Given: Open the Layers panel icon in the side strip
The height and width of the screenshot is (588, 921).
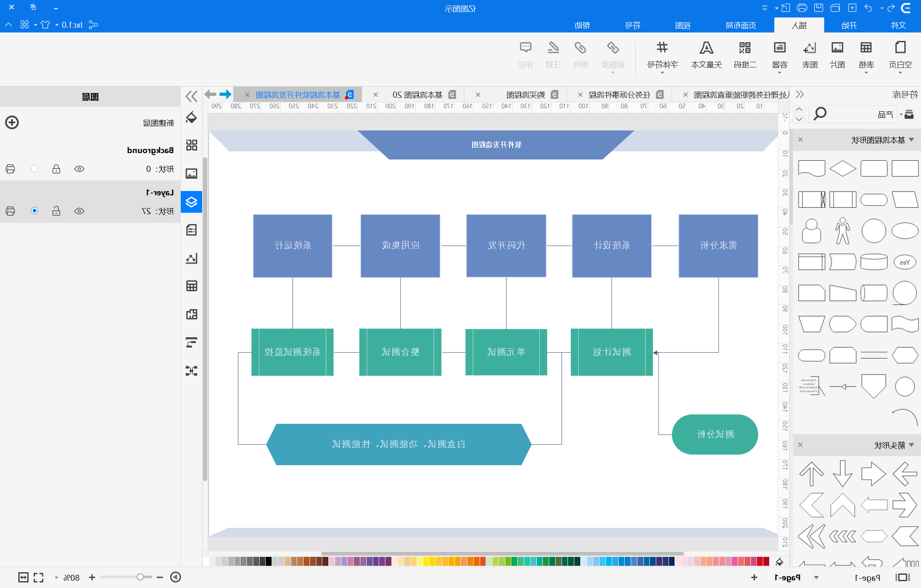Looking at the screenshot, I should 191,202.
